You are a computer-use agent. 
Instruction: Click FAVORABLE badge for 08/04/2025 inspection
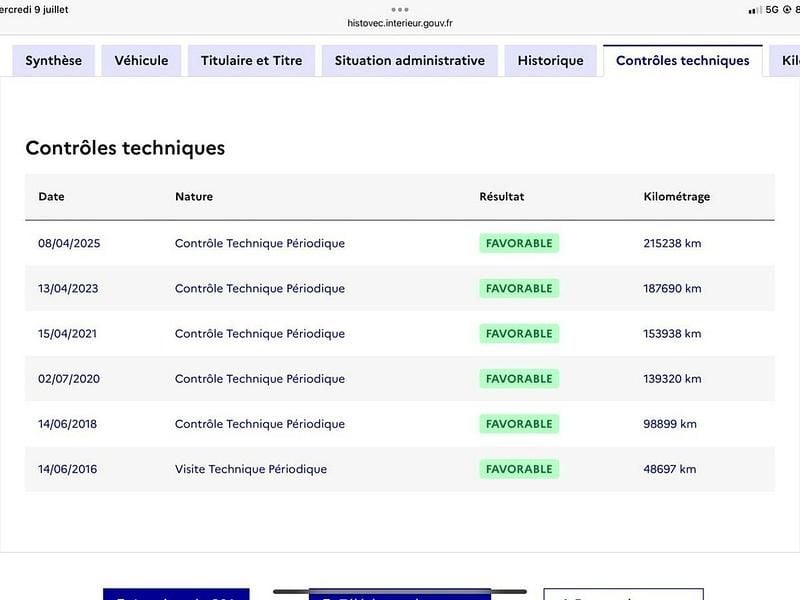pyautogui.click(x=518, y=243)
